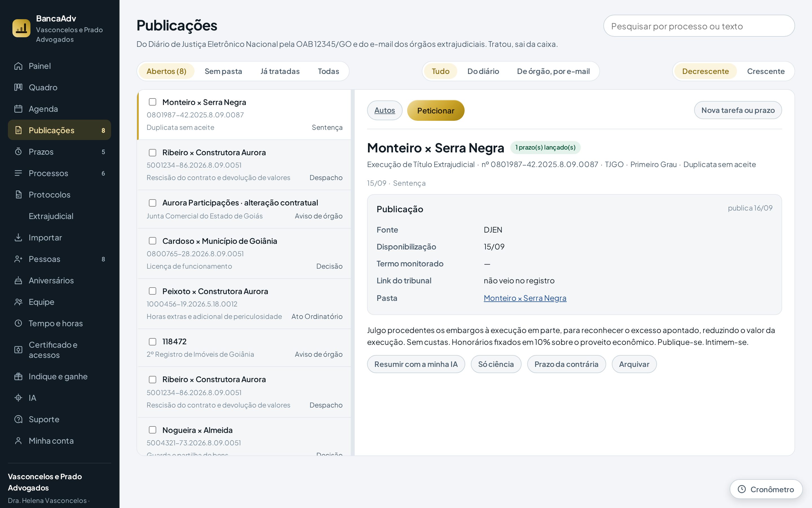
Task: Open Importar via its download icon
Action: 18,238
